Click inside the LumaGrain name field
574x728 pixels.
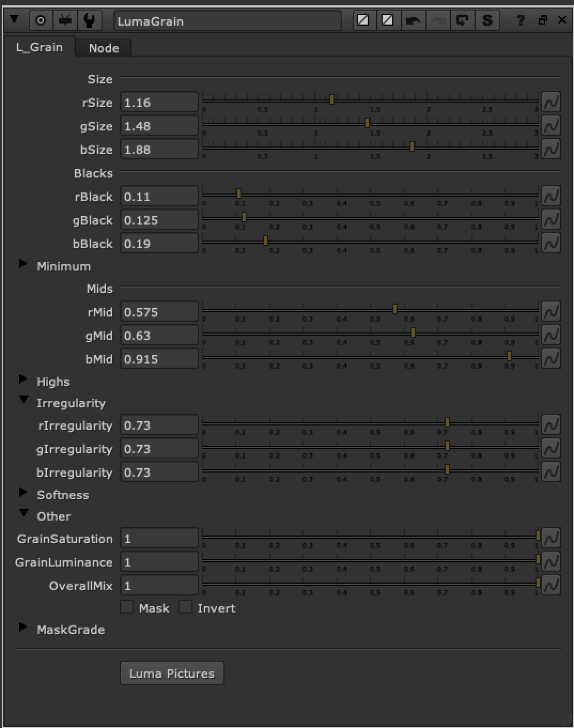227,21
